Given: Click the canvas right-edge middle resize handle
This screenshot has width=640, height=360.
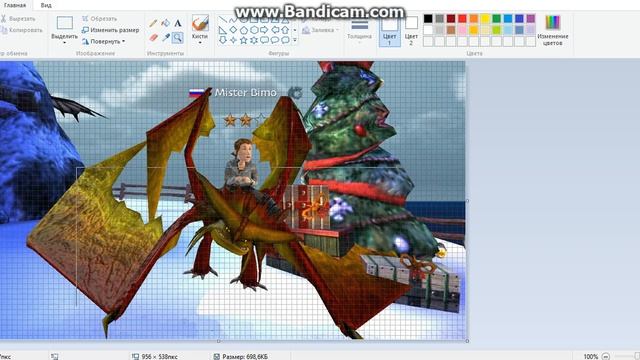Looking at the screenshot, I should click(467, 201).
